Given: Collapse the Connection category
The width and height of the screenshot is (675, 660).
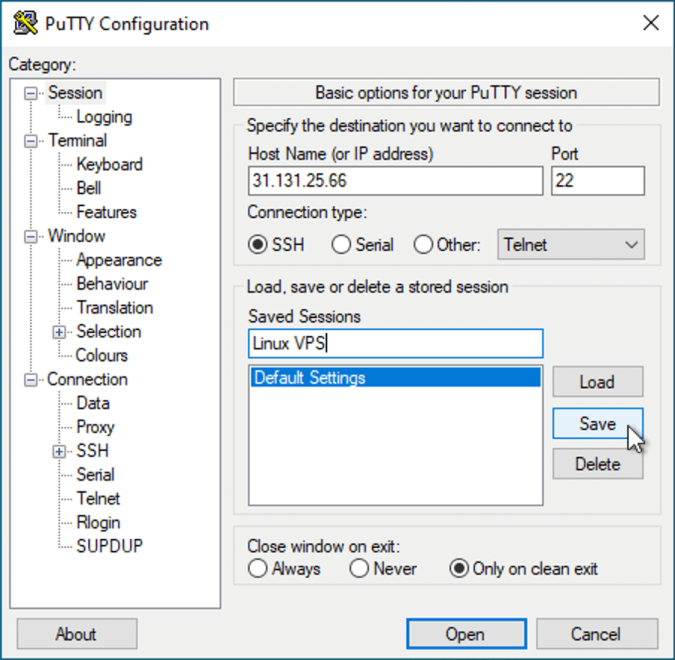Looking at the screenshot, I should 31,380.
